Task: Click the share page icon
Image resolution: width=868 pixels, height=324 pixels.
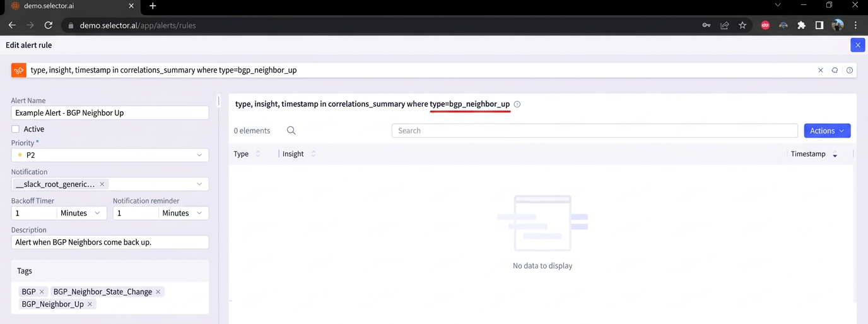Action: click(725, 25)
